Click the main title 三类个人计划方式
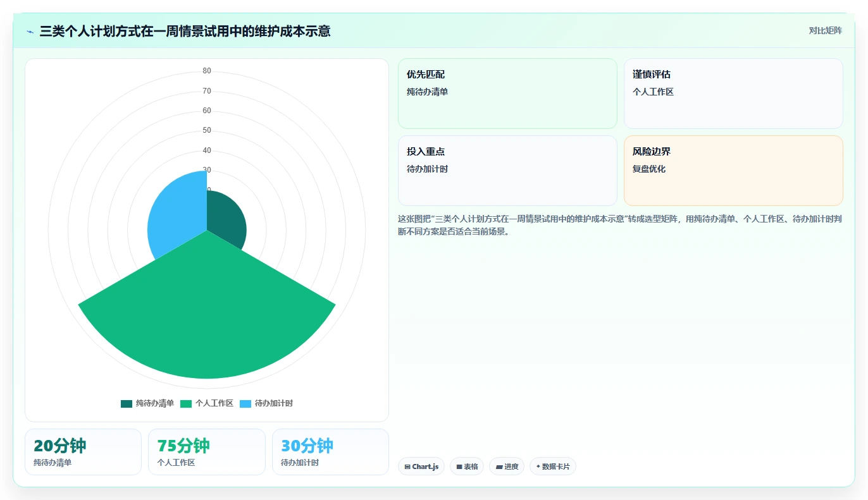The width and height of the screenshot is (868, 500). (x=185, y=31)
